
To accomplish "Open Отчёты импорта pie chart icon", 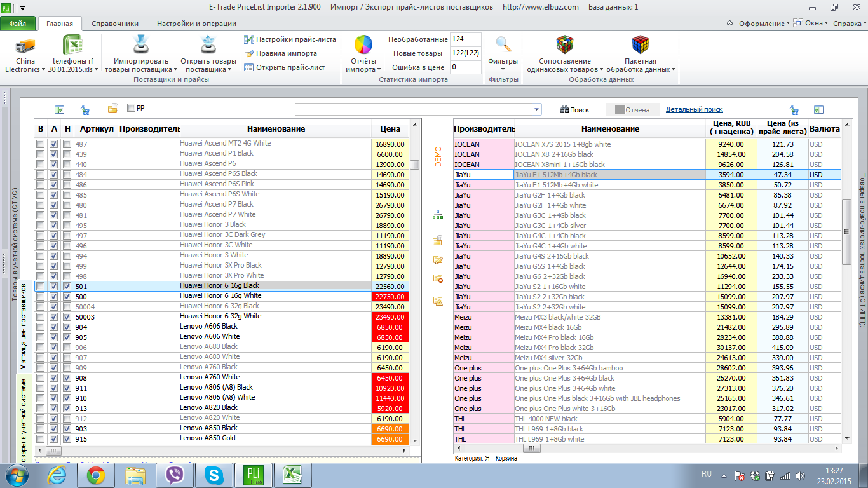I will [x=363, y=46].
